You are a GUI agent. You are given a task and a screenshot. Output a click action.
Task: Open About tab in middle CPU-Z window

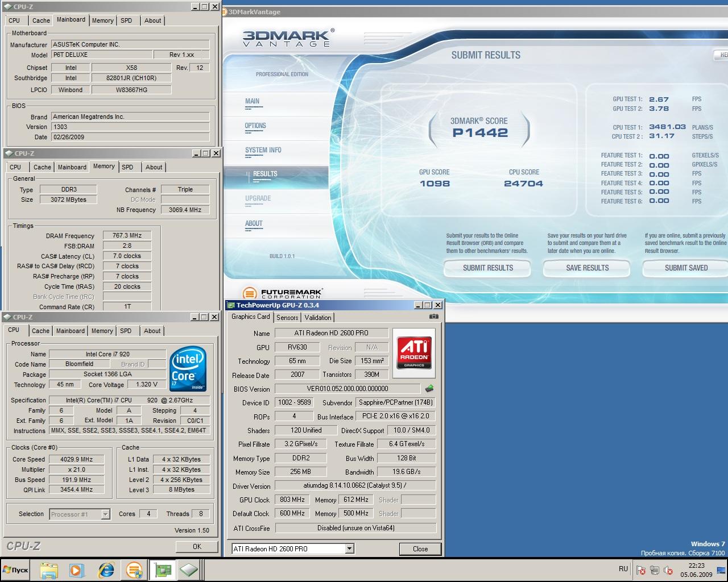tap(154, 167)
